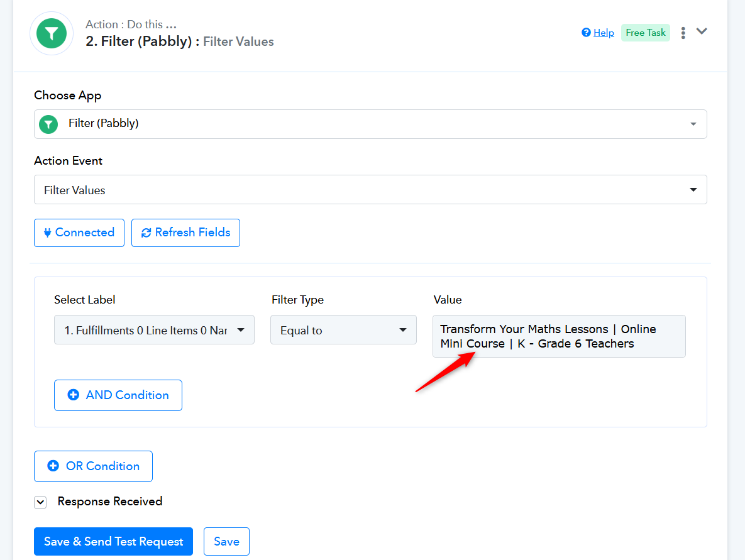Image resolution: width=745 pixels, height=560 pixels.
Task: Open the Choose App dropdown
Action: click(x=370, y=124)
